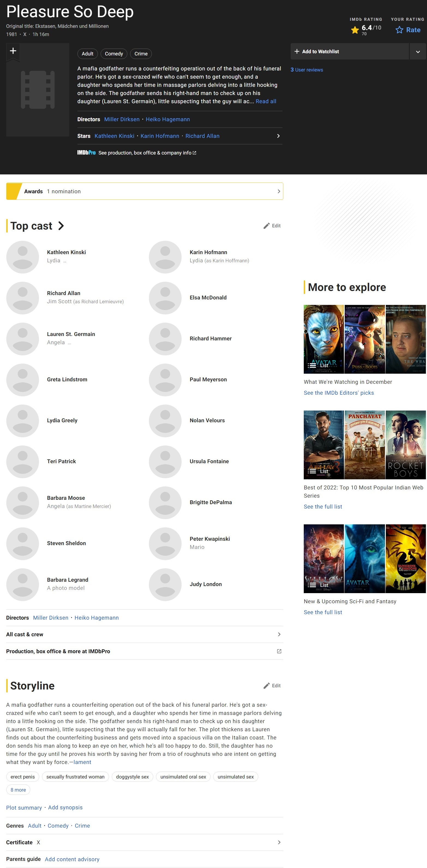Screen dimensions: 427x868
Task: Open Adult genre link in Genres row
Action: click(x=35, y=826)
